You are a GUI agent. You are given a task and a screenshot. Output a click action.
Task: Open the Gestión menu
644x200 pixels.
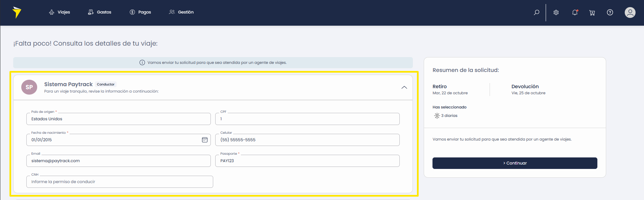coord(181,12)
